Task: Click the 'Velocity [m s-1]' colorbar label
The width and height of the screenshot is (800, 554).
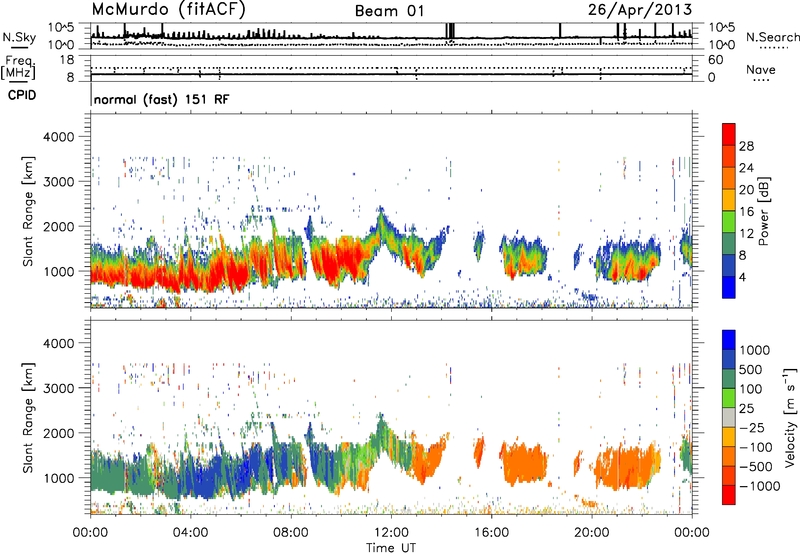Action: (790, 417)
